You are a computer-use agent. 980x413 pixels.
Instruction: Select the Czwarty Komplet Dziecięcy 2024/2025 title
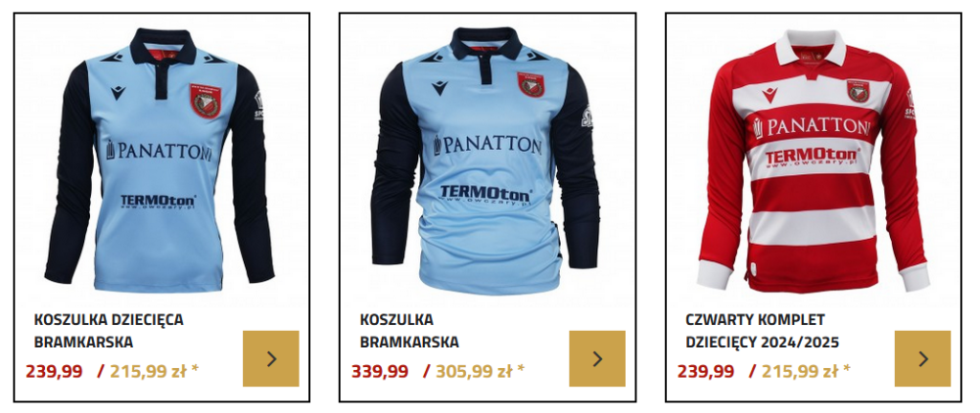(x=762, y=331)
